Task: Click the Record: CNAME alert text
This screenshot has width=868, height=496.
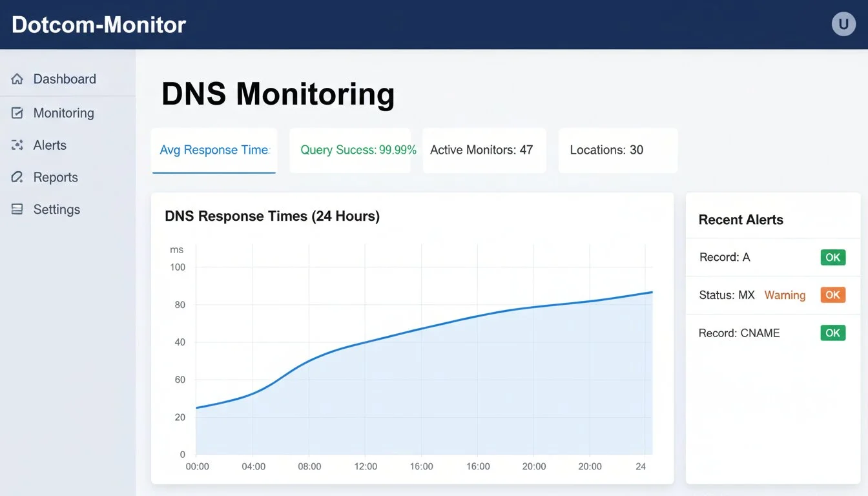Action: pos(739,333)
